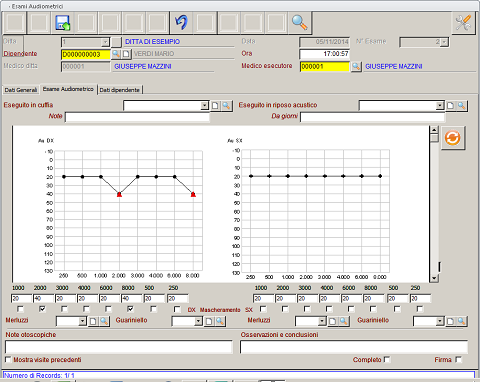
Task: Expand the Eseguito in cuffia dropdown
Action: [205, 106]
